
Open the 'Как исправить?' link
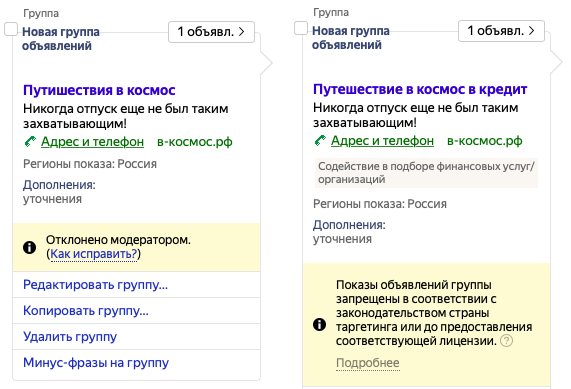tap(94, 254)
